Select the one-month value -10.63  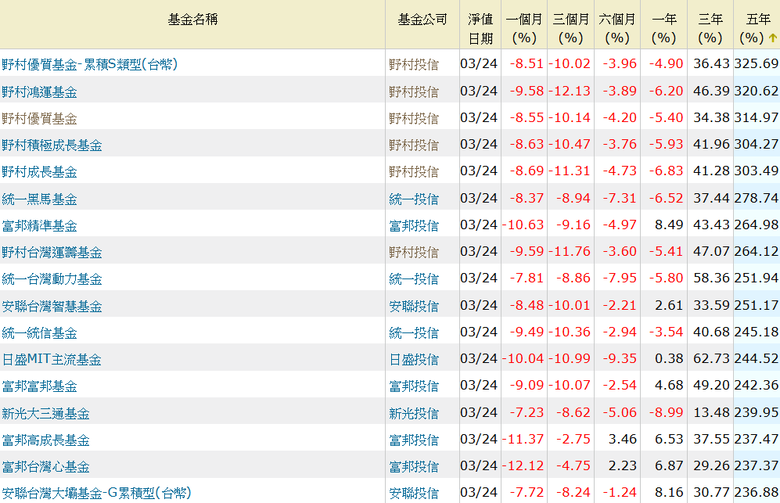click(x=523, y=225)
